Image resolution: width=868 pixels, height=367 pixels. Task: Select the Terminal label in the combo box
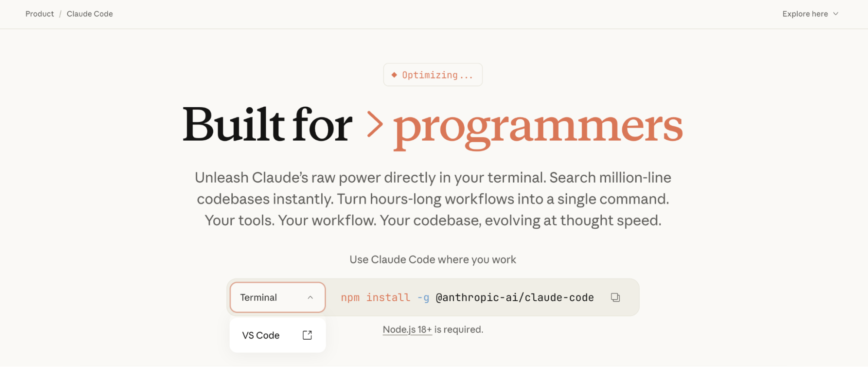258,298
